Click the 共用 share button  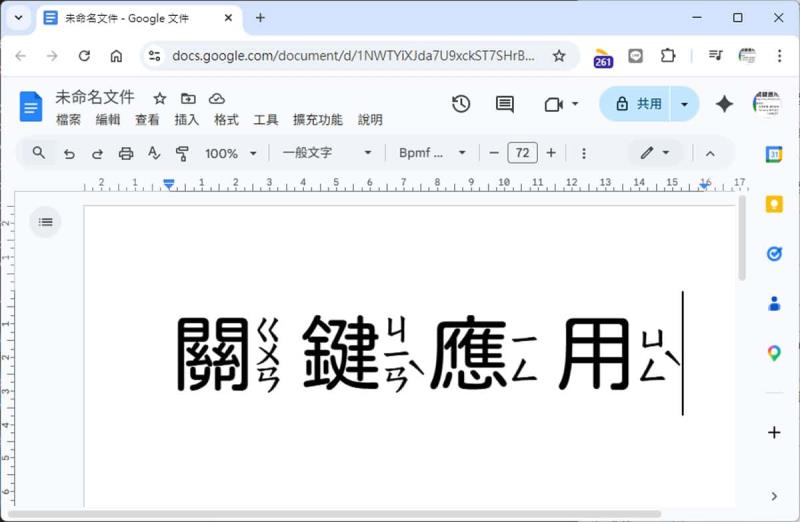tap(635, 104)
